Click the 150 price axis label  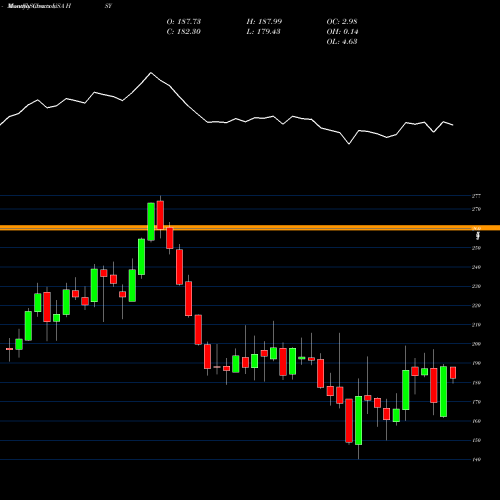coord(476,440)
